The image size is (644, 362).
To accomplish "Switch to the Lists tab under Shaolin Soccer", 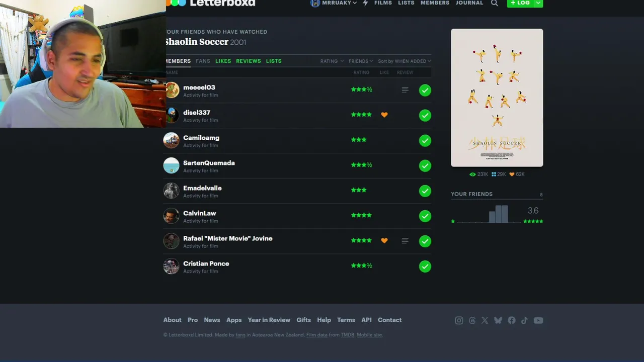I will click(274, 61).
